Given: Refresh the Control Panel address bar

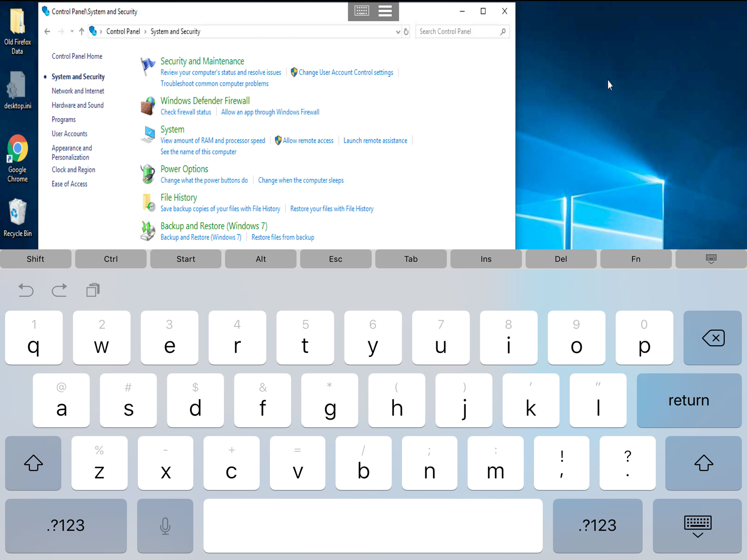Looking at the screenshot, I should [406, 32].
